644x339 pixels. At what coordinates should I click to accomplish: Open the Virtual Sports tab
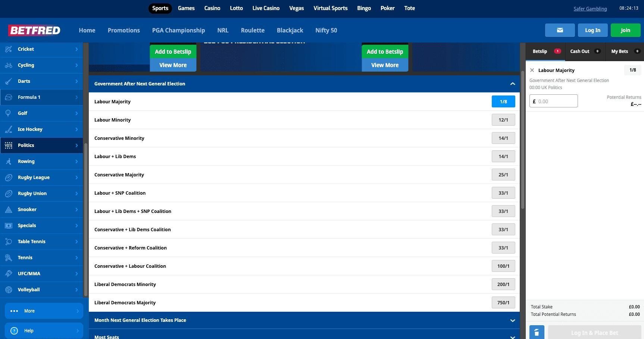[331, 8]
